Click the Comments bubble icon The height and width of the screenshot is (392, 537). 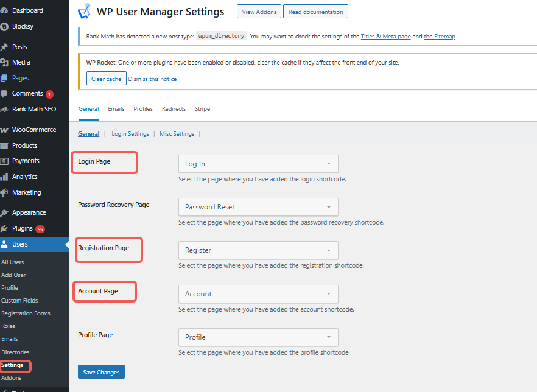[x=4, y=94]
